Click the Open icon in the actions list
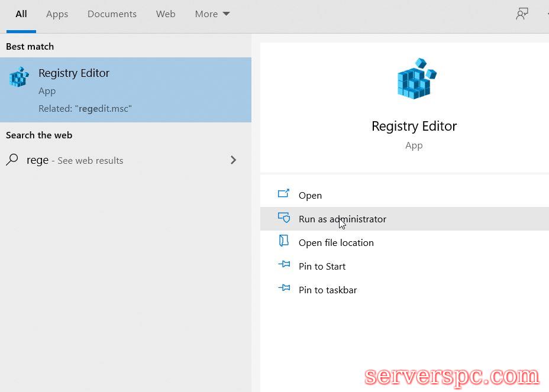 [284, 194]
